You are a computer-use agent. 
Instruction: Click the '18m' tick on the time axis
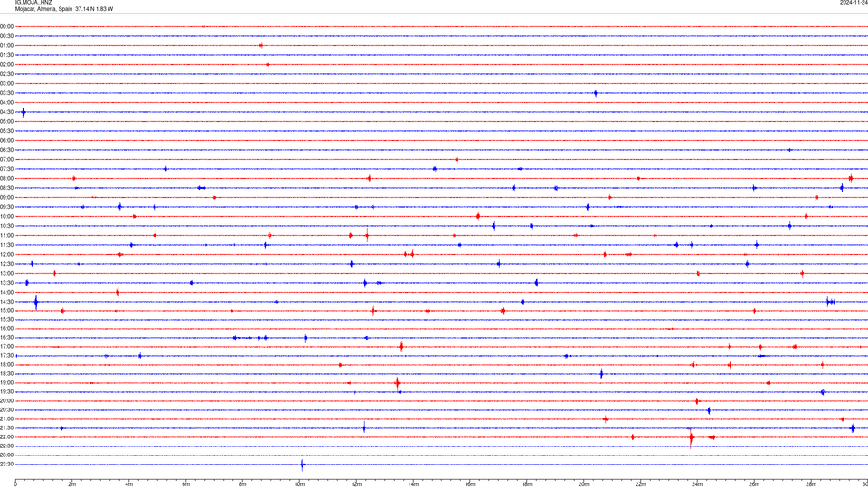click(x=527, y=484)
